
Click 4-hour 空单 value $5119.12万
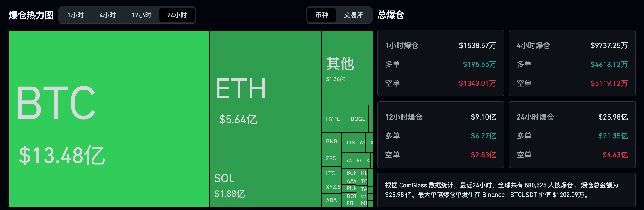tap(609, 83)
